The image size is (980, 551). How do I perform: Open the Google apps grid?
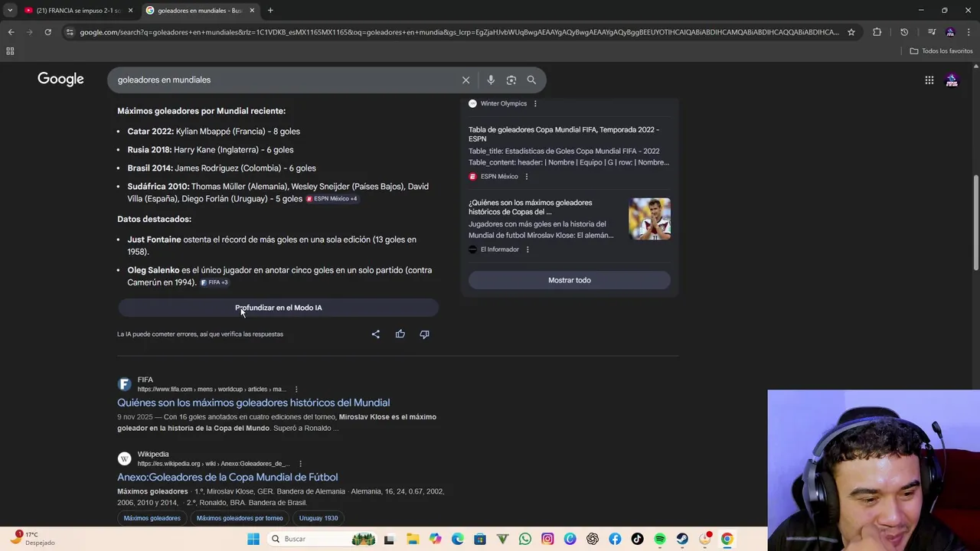point(929,80)
